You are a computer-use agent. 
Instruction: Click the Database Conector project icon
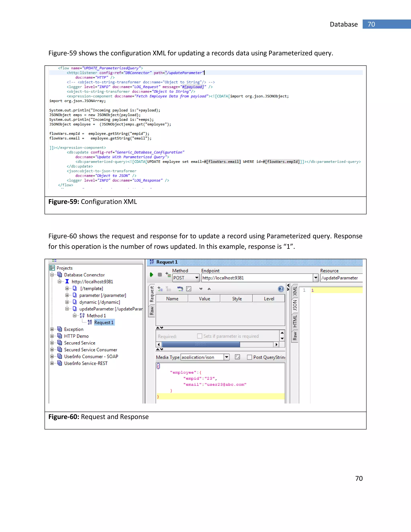pyautogui.click(x=60, y=274)
